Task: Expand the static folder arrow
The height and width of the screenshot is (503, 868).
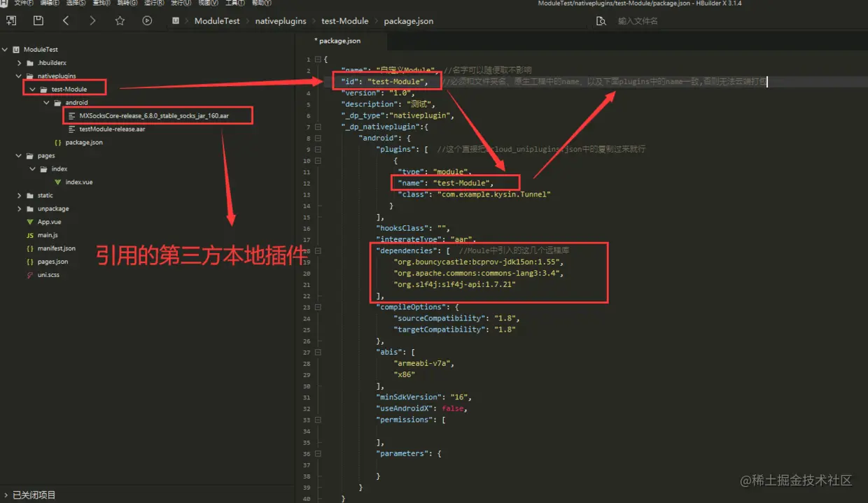Action: pyautogui.click(x=19, y=195)
